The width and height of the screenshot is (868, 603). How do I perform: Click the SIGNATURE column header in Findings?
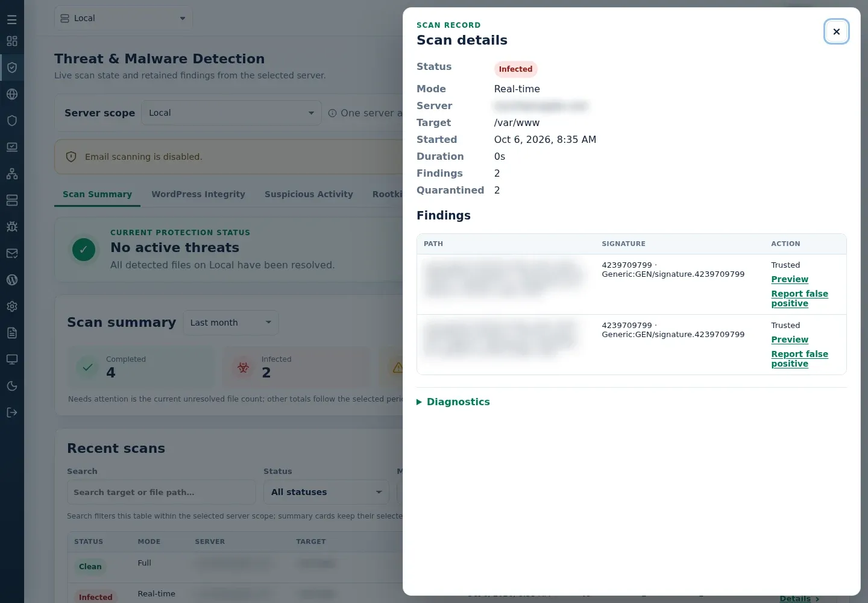[623, 244]
